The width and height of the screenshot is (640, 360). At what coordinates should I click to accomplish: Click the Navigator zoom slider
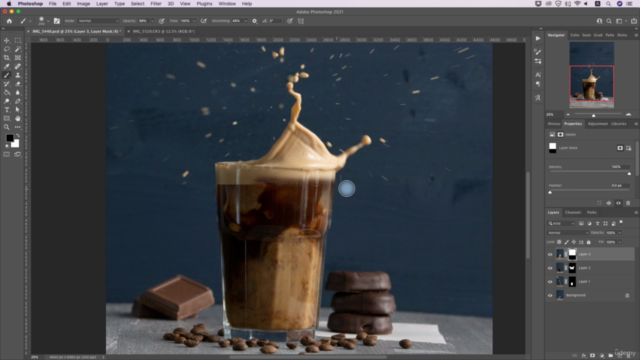[x=593, y=114]
